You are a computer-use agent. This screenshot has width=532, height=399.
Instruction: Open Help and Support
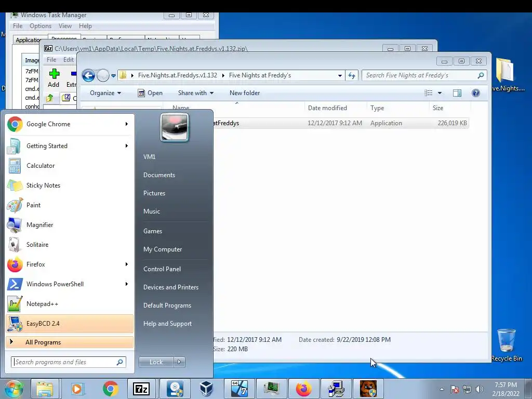point(167,324)
